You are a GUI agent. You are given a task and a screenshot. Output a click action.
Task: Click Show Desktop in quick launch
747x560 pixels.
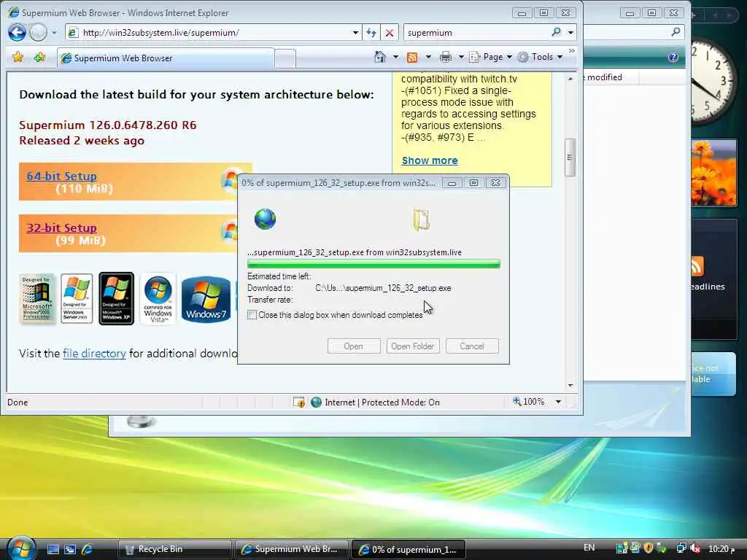click(53, 549)
